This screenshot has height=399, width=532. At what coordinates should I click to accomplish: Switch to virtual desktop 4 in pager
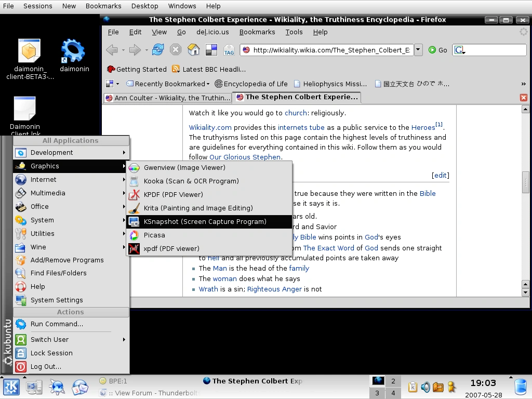[x=393, y=393]
